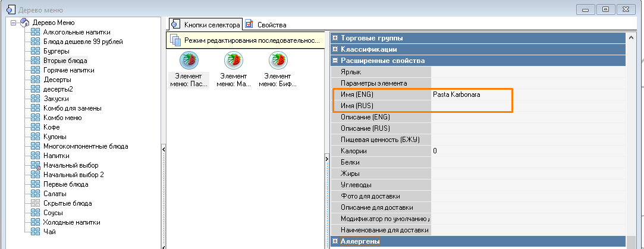This screenshot has height=249, width=644.
Task: Click the icon next to Бургеры
Action: click(x=35, y=51)
